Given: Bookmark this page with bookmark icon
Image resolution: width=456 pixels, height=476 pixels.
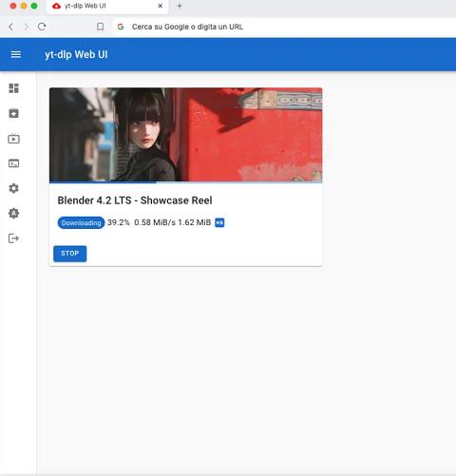Looking at the screenshot, I should pos(100,27).
